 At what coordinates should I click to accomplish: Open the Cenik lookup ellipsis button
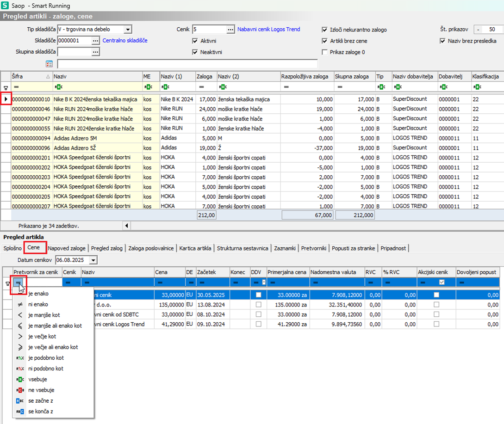(230, 30)
